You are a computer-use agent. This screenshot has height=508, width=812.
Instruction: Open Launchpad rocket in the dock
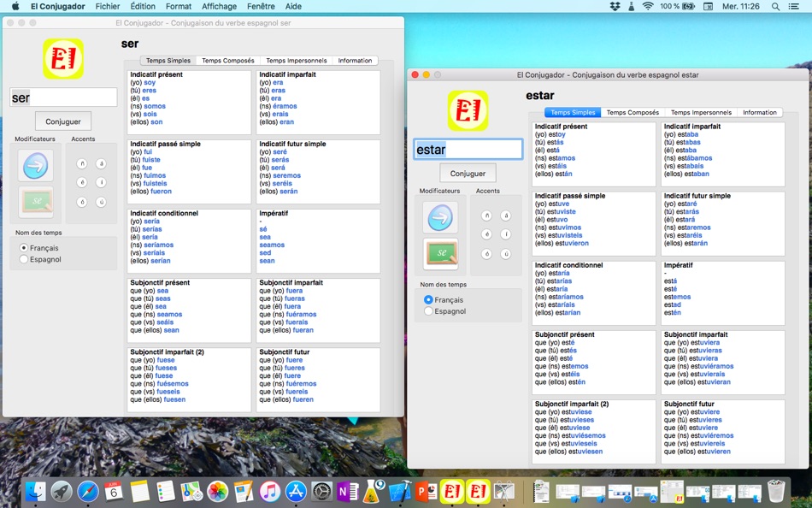[x=62, y=491]
